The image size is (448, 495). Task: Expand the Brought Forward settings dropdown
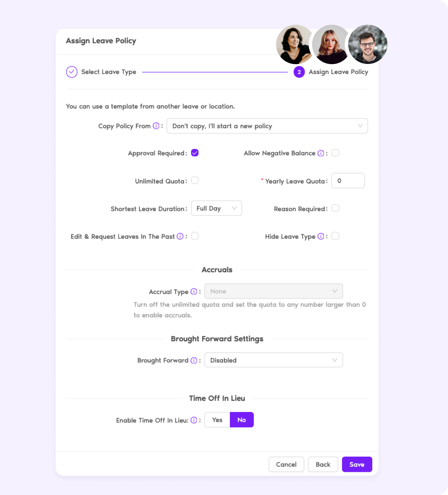coord(274,360)
